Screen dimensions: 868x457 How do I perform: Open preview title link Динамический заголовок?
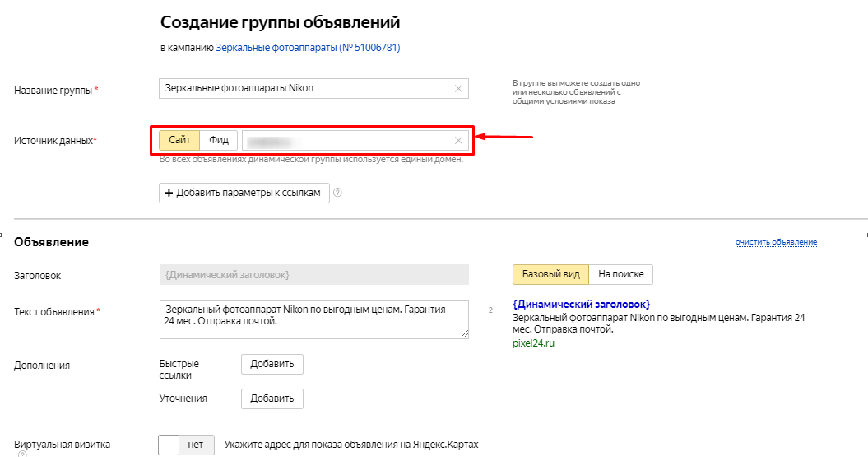point(581,304)
